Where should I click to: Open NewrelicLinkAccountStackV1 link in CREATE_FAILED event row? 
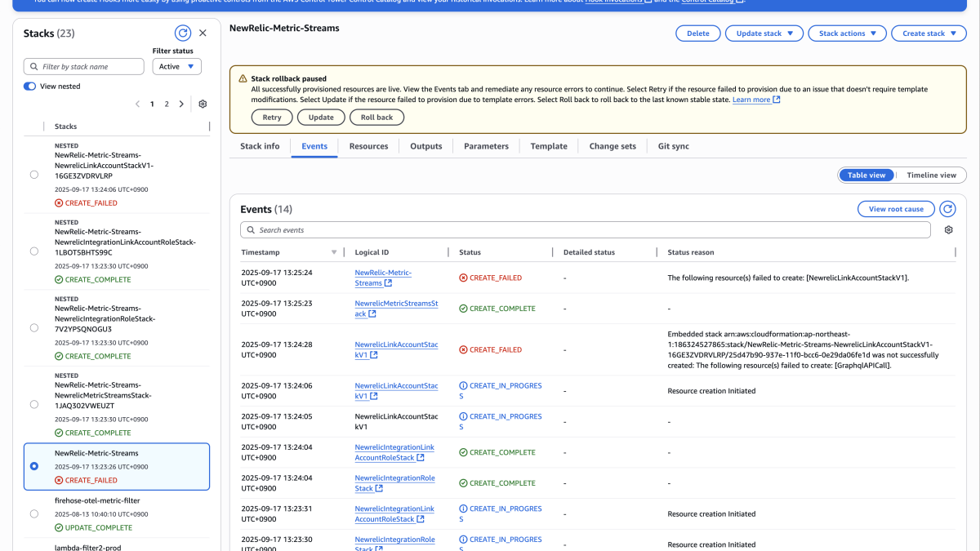[x=396, y=349]
